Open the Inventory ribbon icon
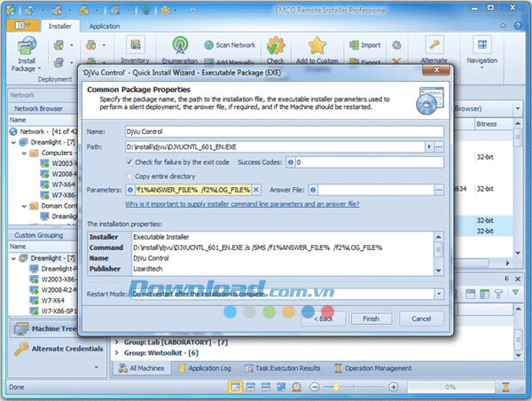The width and height of the screenshot is (532, 401). tap(136, 45)
